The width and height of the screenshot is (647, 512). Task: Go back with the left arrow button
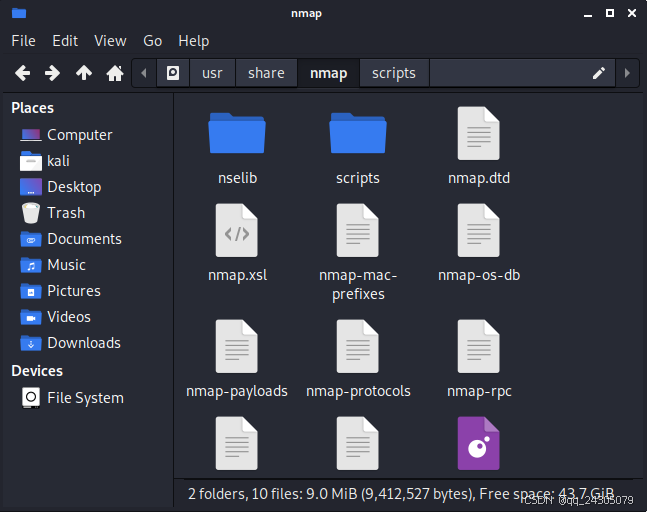pos(22,73)
